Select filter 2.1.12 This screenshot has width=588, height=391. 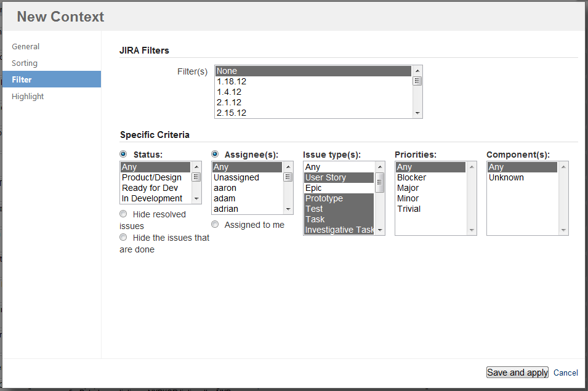click(313, 103)
